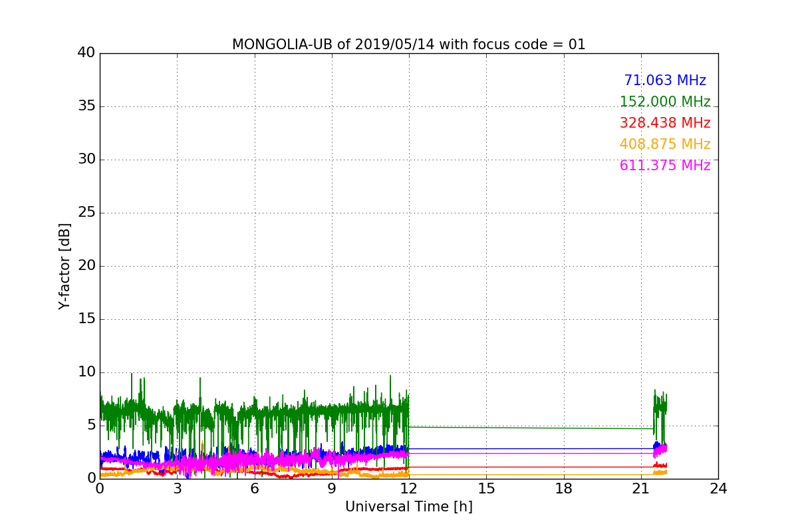This screenshot has width=798, height=532.
Task: Click the y-axis tick label '35'
Action: pos(86,106)
